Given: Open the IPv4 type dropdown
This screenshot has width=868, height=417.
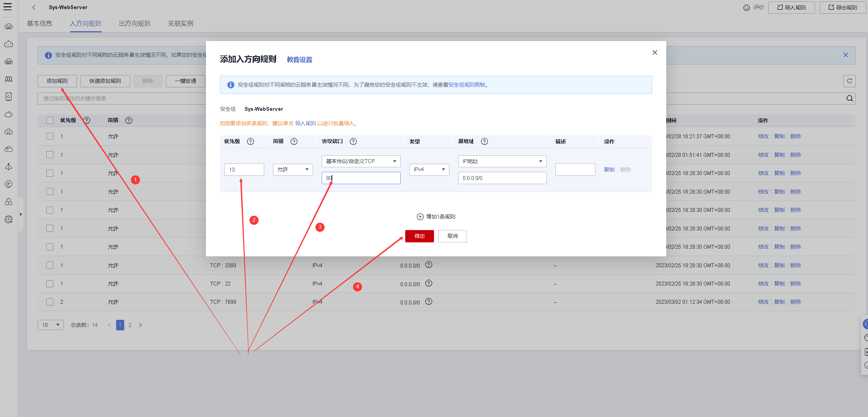Looking at the screenshot, I should point(429,169).
